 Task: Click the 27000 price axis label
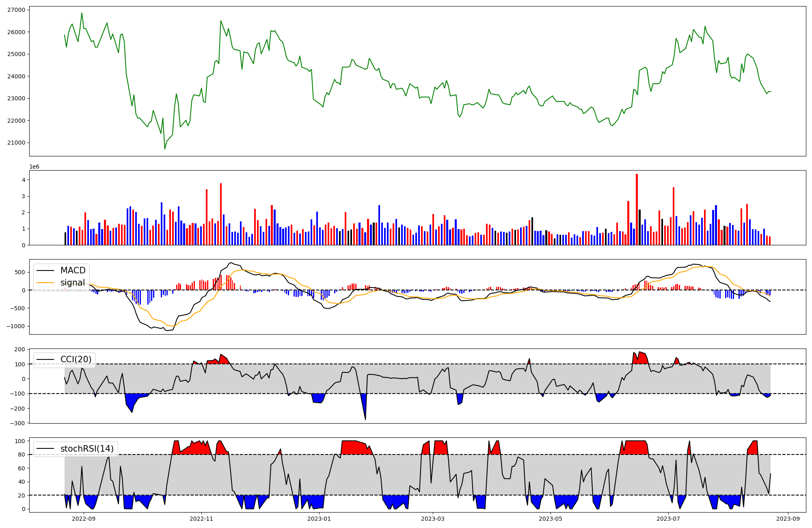point(16,10)
